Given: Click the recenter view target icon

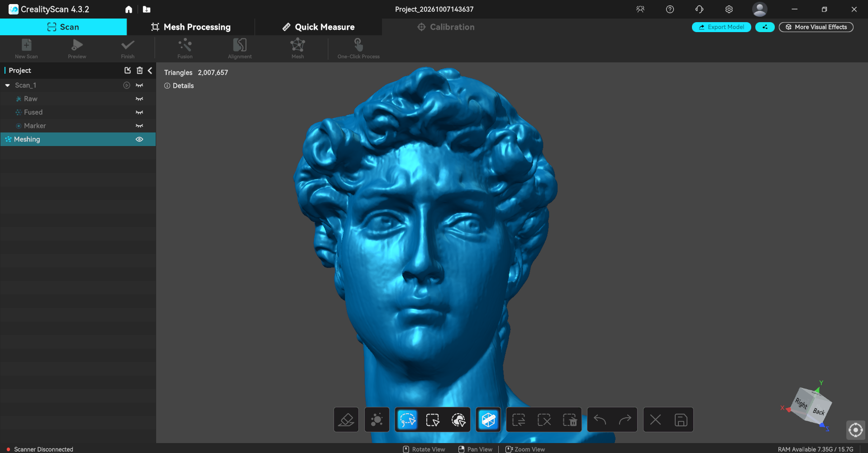Looking at the screenshot, I should [x=855, y=429].
